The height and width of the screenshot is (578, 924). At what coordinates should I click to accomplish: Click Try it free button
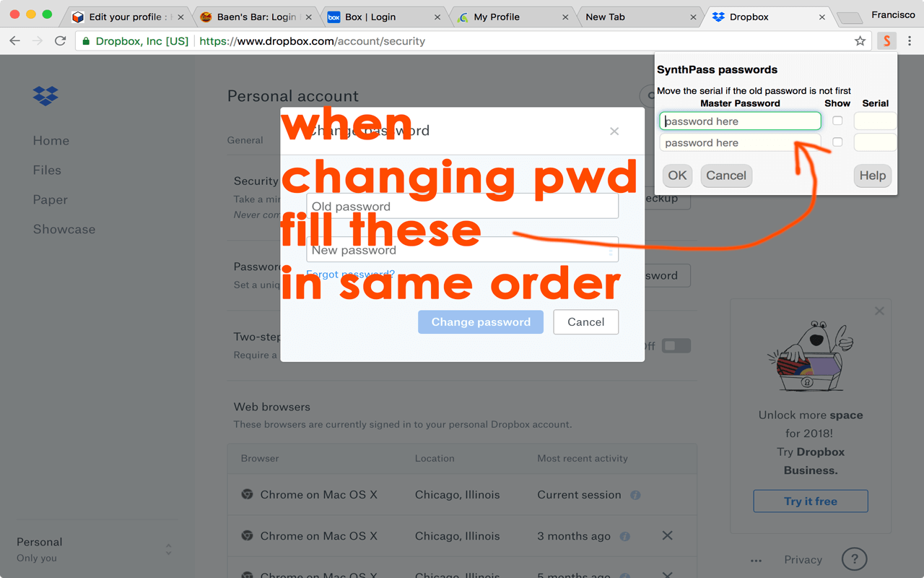point(811,501)
